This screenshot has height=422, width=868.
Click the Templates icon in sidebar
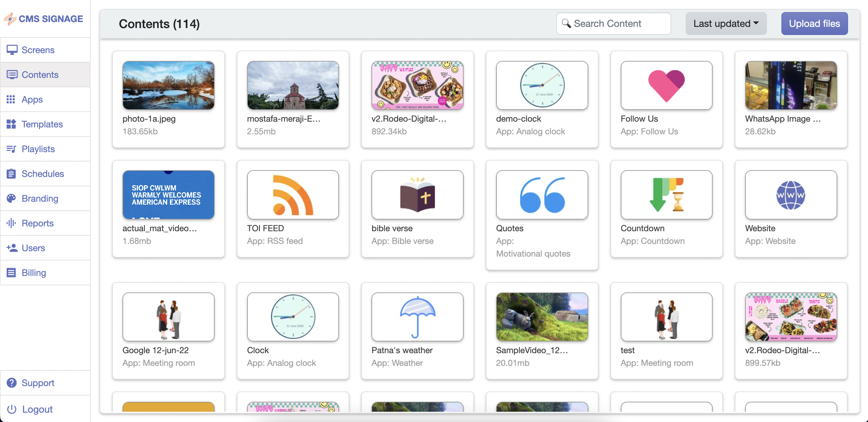tap(11, 124)
